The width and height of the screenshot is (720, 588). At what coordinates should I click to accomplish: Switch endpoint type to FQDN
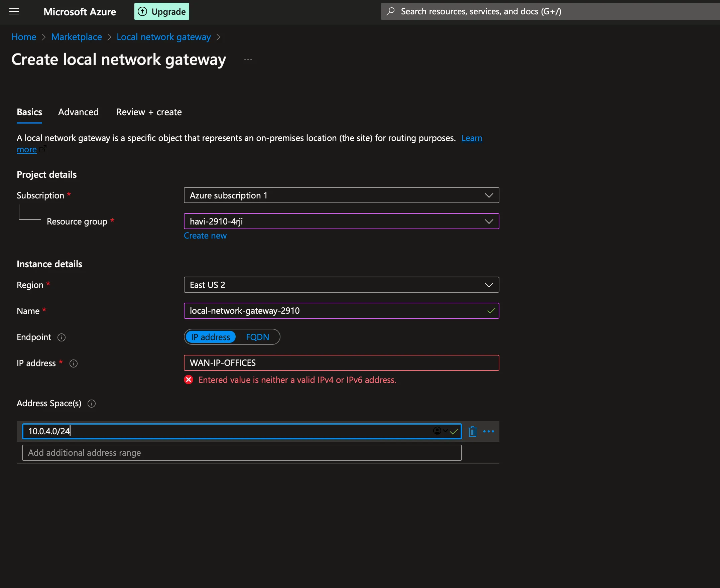[257, 337]
